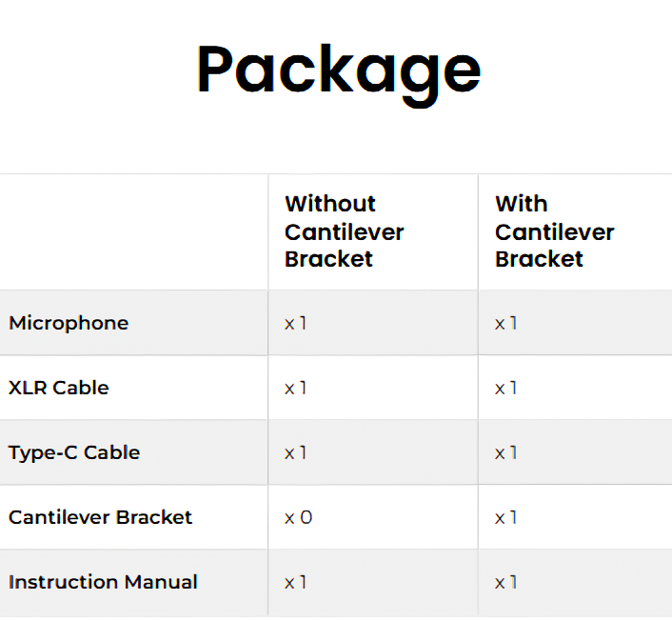The height and width of the screenshot is (621, 672).
Task: Click the vertical divider between the two bracket column headers
Action: tap(478, 231)
